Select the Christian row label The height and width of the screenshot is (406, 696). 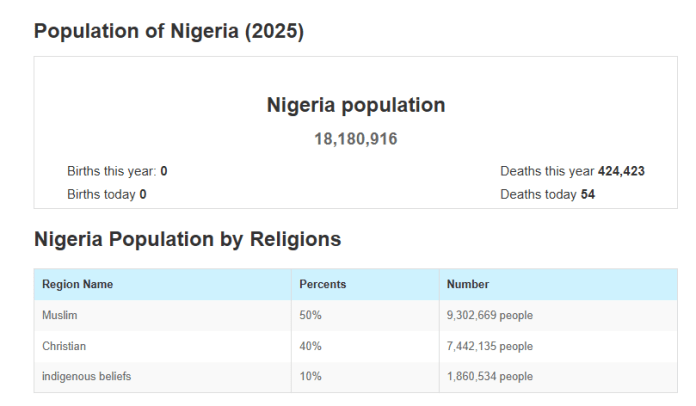64,346
